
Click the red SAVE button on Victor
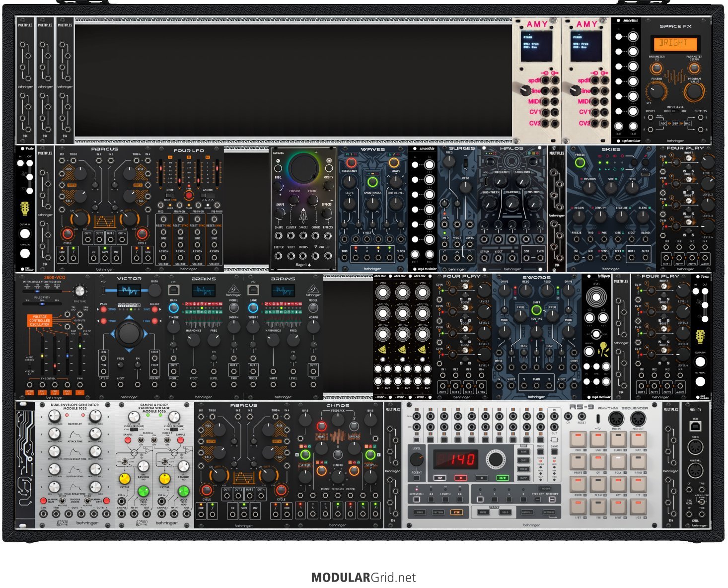(154, 309)
